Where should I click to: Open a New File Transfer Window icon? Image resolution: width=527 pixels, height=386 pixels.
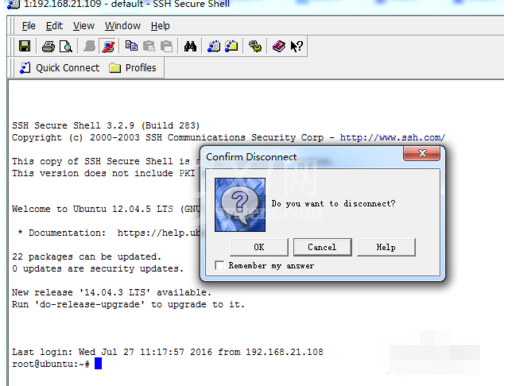(x=231, y=46)
